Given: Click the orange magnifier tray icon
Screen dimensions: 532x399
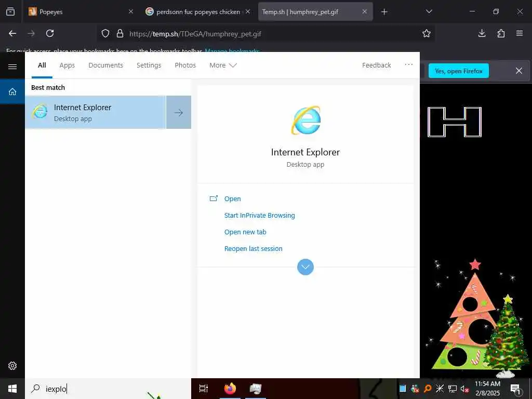Looking at the screenshot, I should [x=428, y=389].
